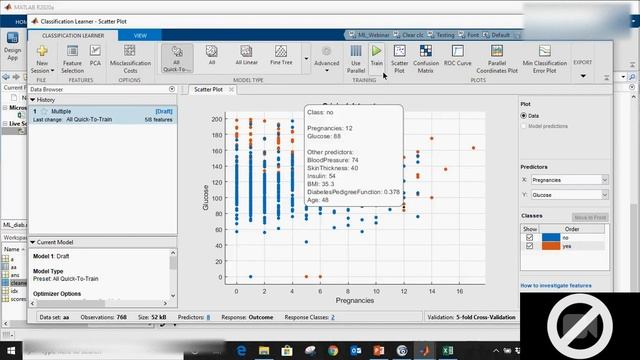Click the Default shortcut
The height and width of the screenshot is (360, 640).
pyautogui.click(x=496, y=35)
